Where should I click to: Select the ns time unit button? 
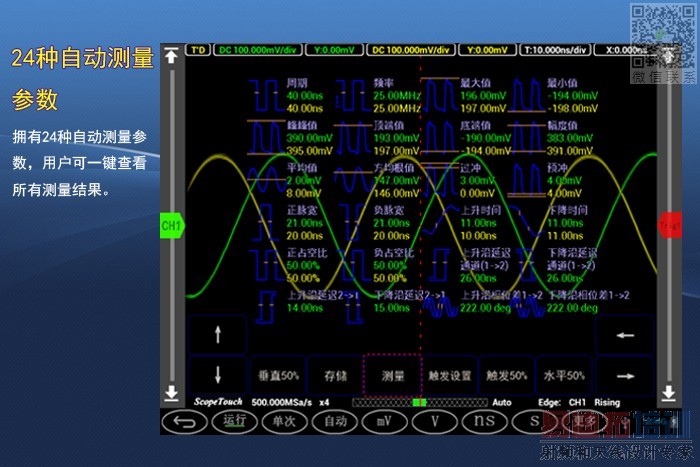coord(484,421)
